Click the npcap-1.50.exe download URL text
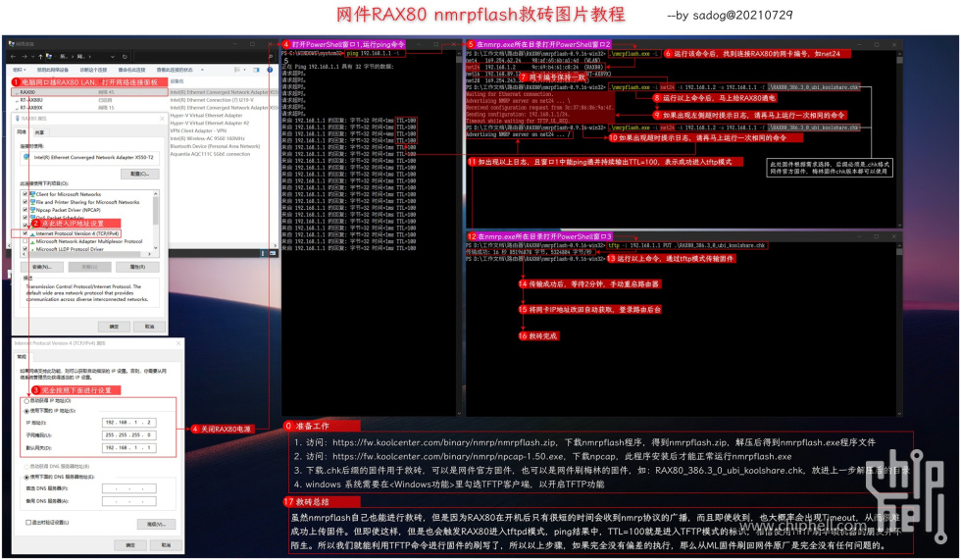This screenshot has width=961, height=560. [449, 456]
